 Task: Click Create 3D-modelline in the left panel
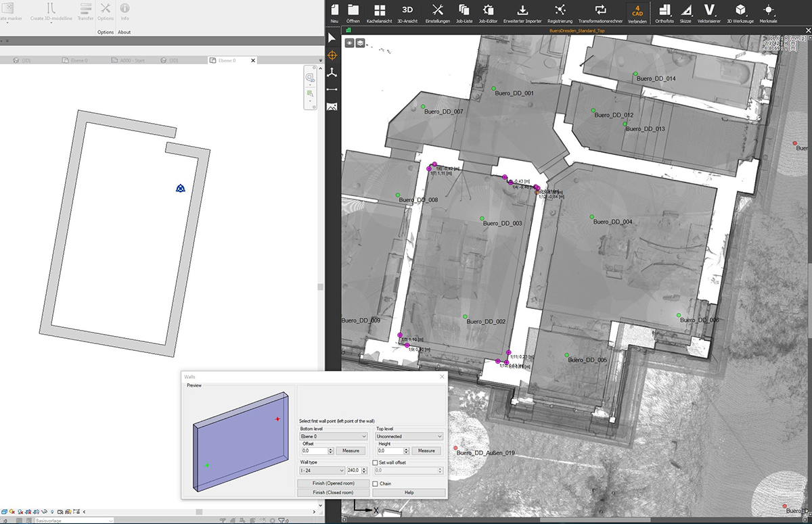(x=51, y=11)
